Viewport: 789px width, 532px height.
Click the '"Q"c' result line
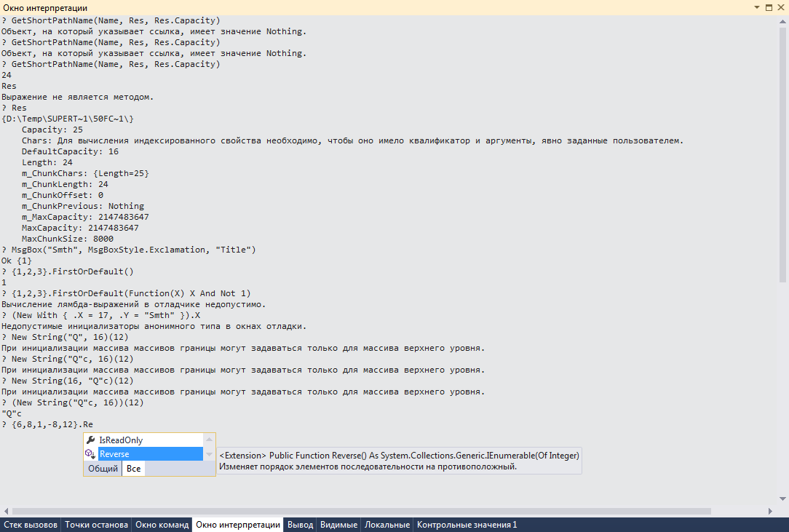tap(12, 413)
